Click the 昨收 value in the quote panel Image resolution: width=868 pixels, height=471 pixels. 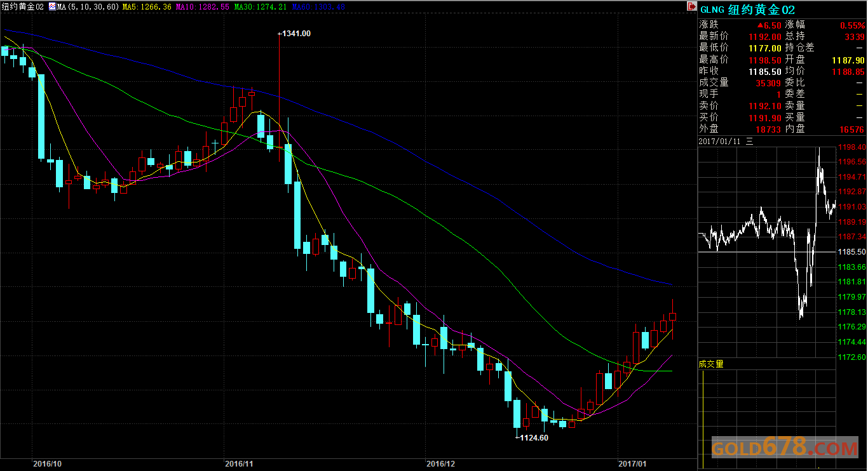[765, 71]
